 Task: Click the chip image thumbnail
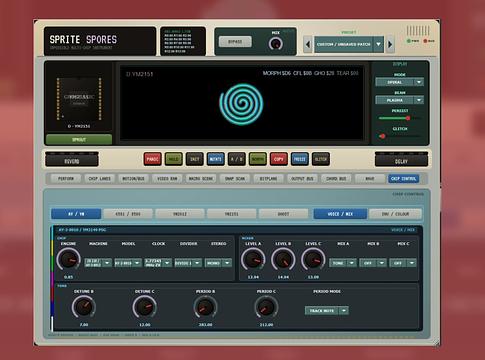(x=79, y=98)
